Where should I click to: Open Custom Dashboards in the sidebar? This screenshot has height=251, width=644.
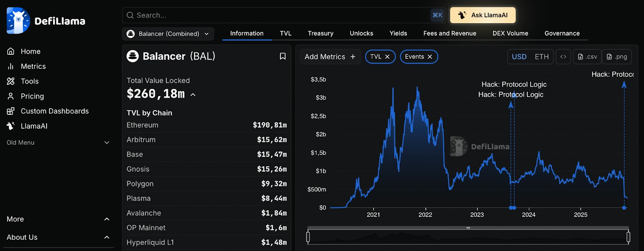[55, 111]
